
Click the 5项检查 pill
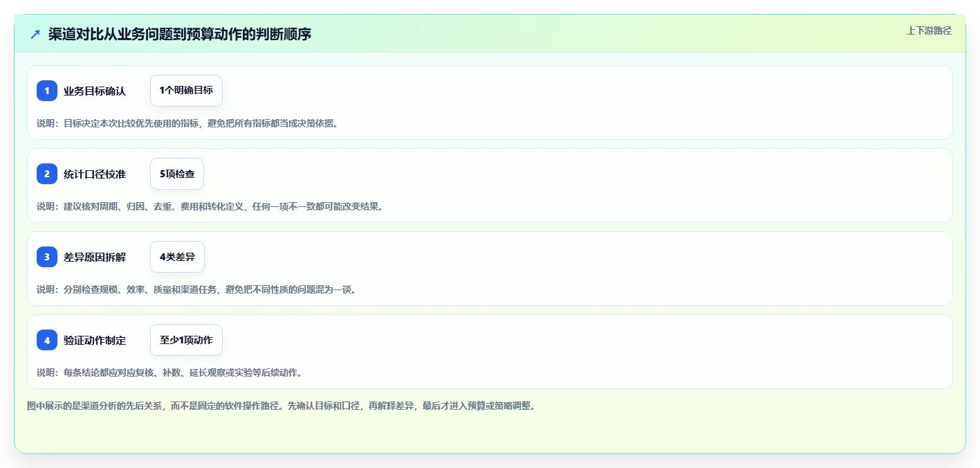(177, 174)
